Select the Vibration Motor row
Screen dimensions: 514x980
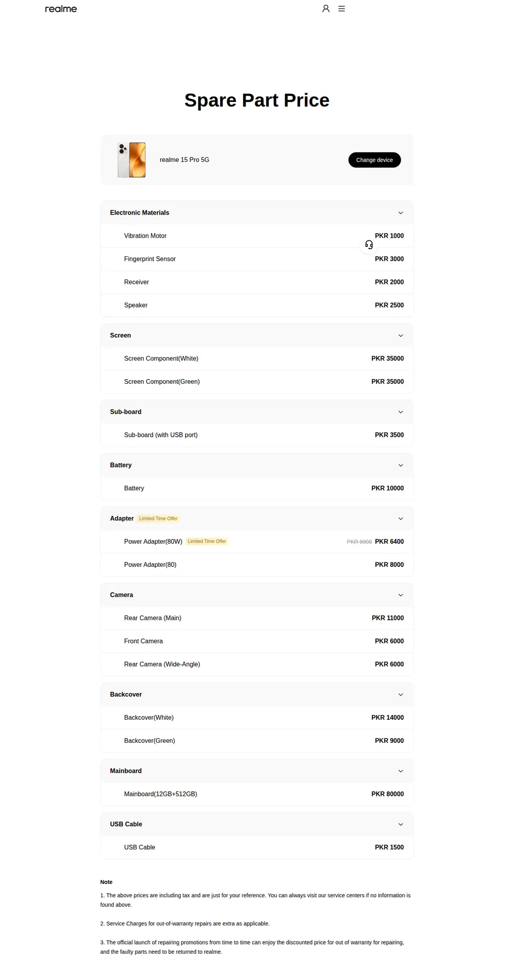257,236
